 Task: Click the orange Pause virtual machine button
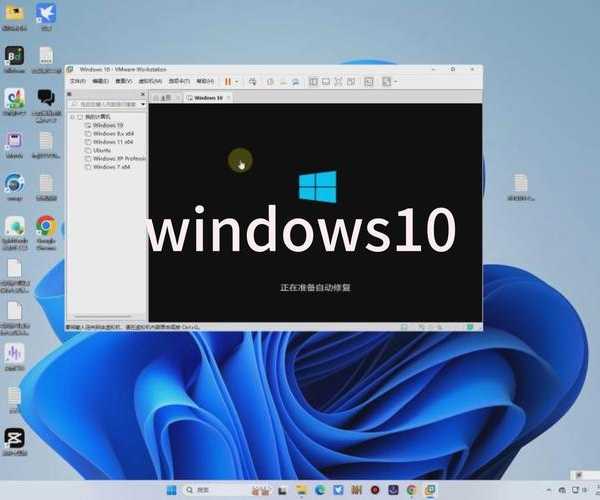[x=228, y=80]
